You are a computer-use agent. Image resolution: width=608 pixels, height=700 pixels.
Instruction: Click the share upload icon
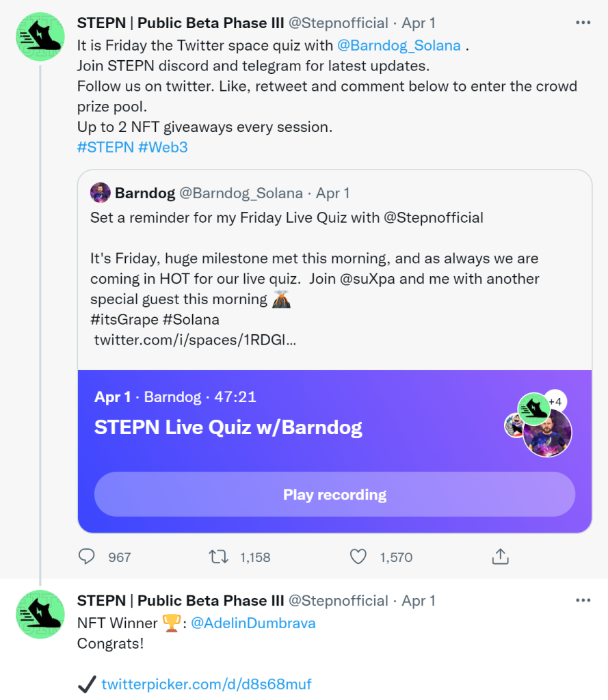coord(500,557)
